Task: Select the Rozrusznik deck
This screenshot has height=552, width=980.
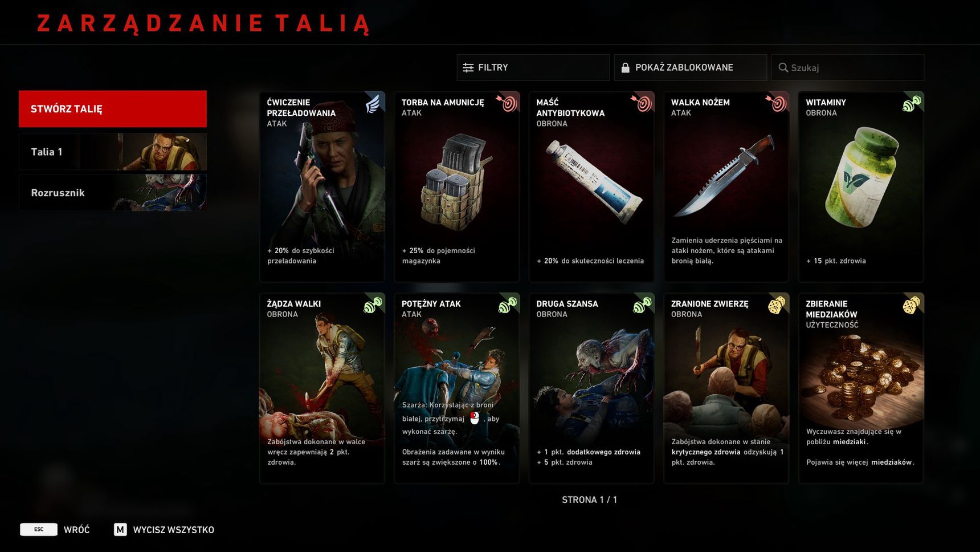Action: click(113, 193)
